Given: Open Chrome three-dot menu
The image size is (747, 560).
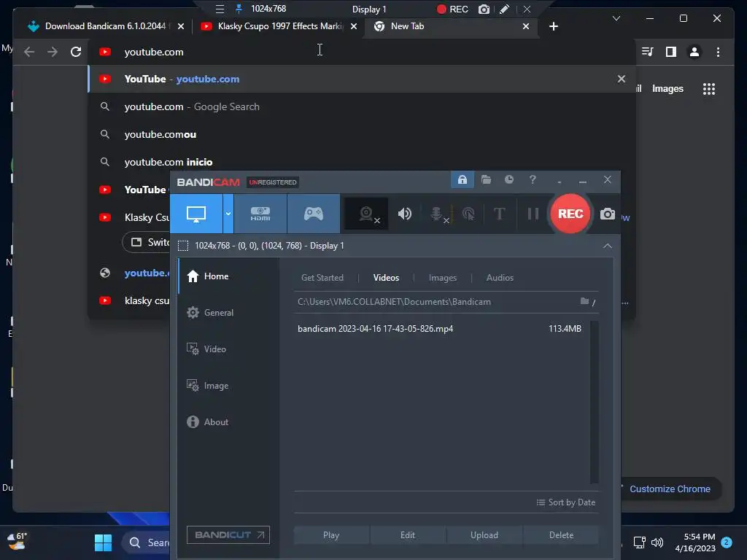Looking at the screenshot, I should click(x=718, y=52).
